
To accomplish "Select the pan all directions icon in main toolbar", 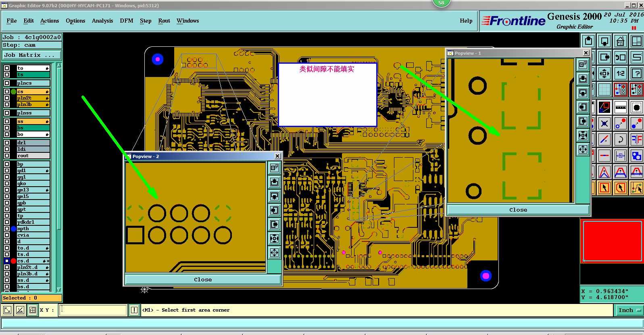I will click(x=604, y=73).
